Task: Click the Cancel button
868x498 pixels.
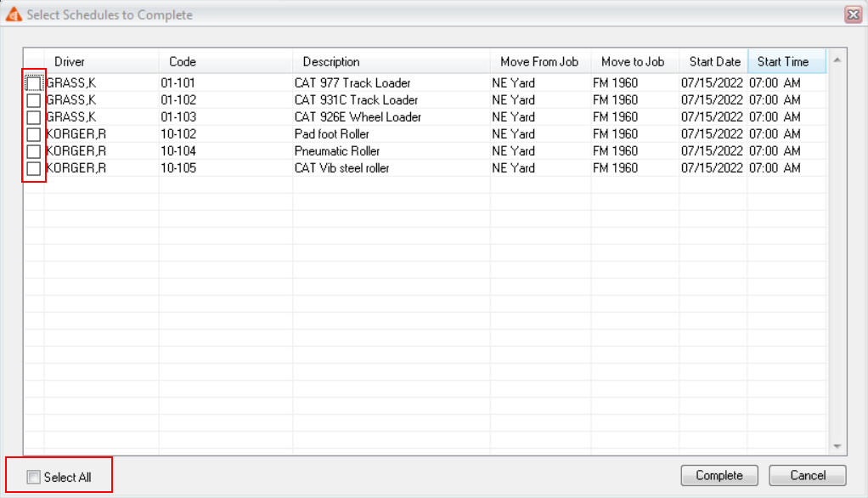Action: pos(806,475)
